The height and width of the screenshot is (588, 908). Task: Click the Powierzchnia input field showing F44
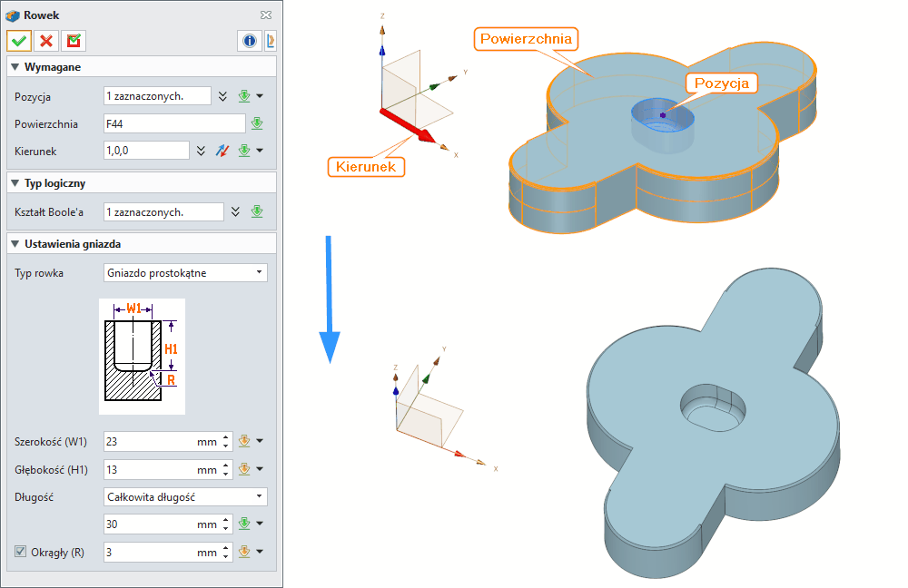tap(174, 124)
